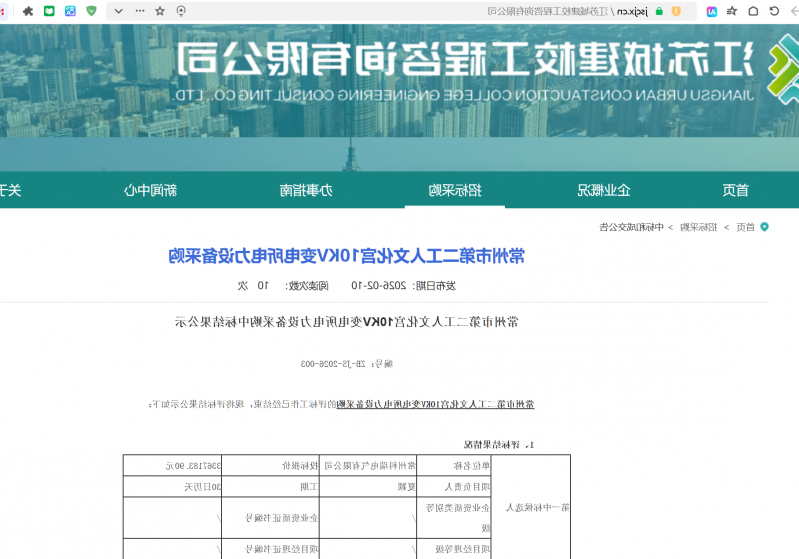Bookmark this page with the star icon
This screenshot has width=799, height=559.
[x=160, y=11]
